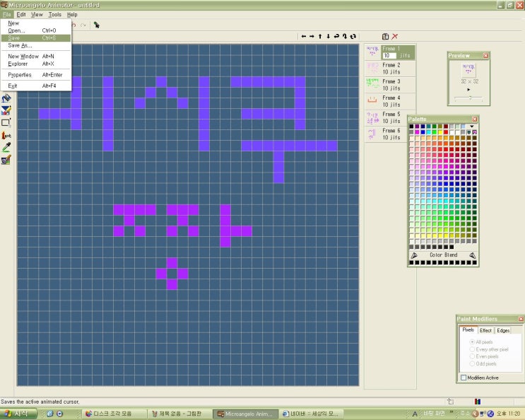Switch to the Edges tab in Paint Modifiers

pyautogui.click(x=502, y=330)
